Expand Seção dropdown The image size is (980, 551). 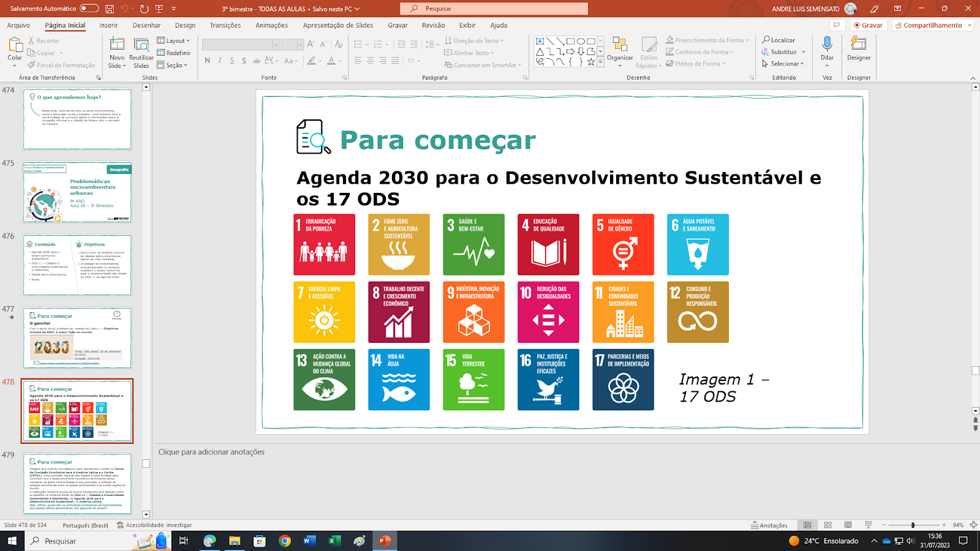(x=173, y=65)
